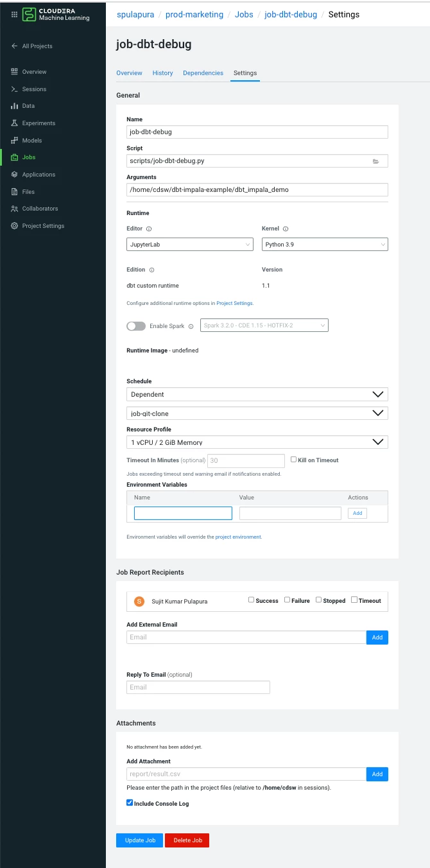Open the Data bar-chart icon
The width and height of the screenshot is (430, 868).
pyautogui.click(x=15, y=106)
